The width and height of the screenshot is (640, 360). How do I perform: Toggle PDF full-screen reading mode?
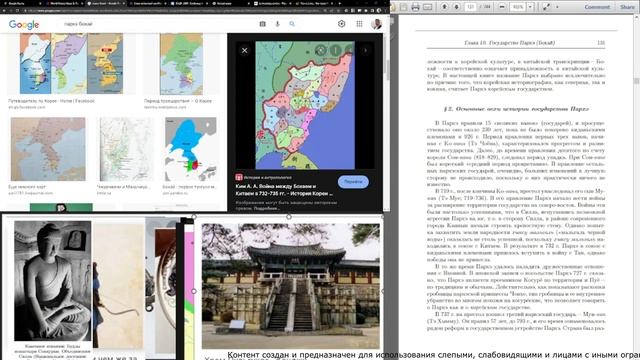point(546,7)
